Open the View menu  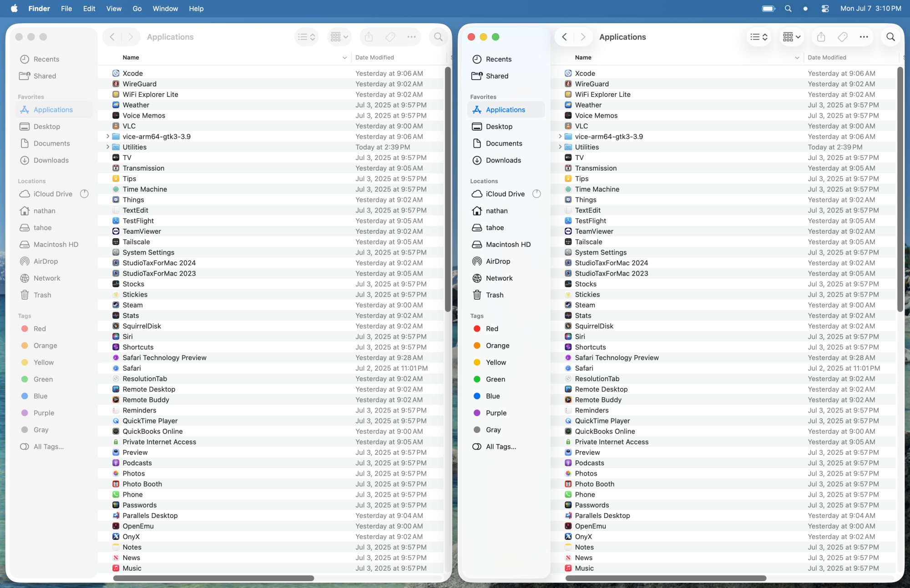tap(114, 9)
